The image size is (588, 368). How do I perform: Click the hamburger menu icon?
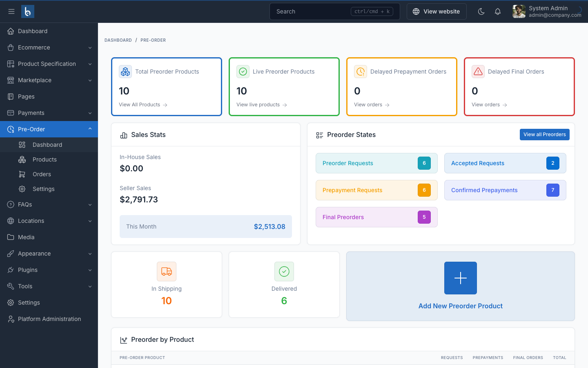(x=11, y=11)
